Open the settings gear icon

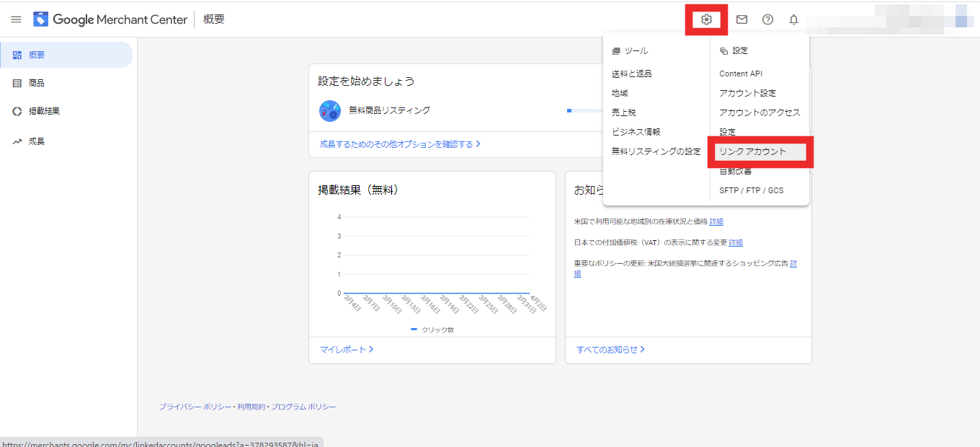point(706,19)
